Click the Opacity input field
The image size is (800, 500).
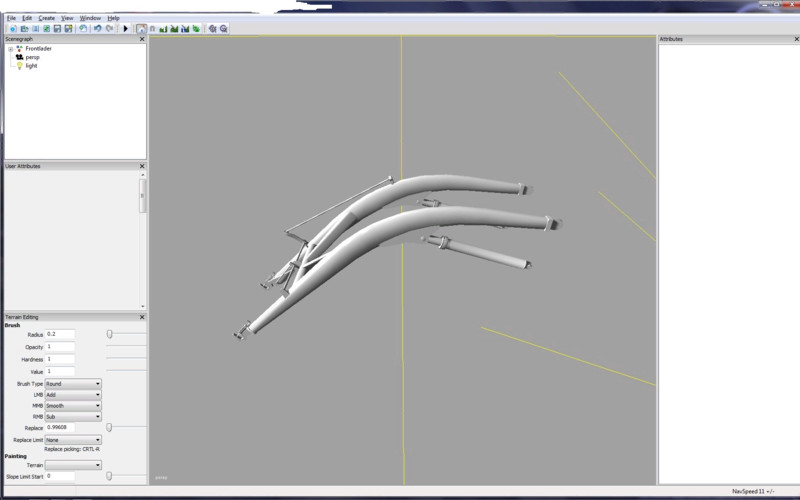pos(60,347)
